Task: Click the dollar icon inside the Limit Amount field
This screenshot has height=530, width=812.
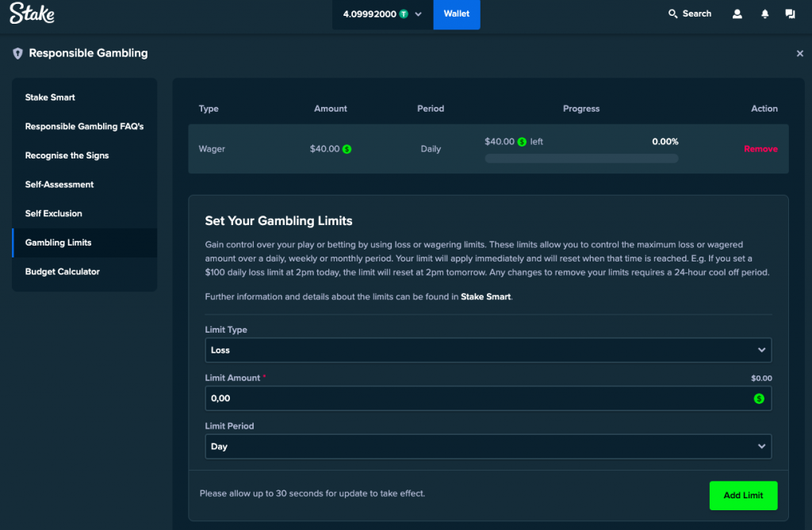Action: 759,398
